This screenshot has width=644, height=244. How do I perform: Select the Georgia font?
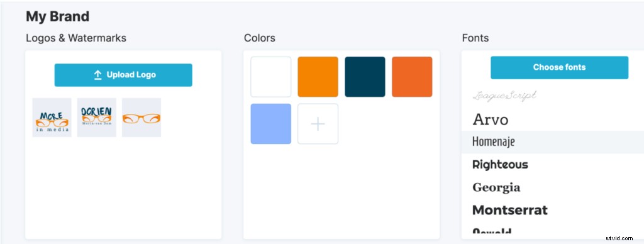(x=496, y=188)
